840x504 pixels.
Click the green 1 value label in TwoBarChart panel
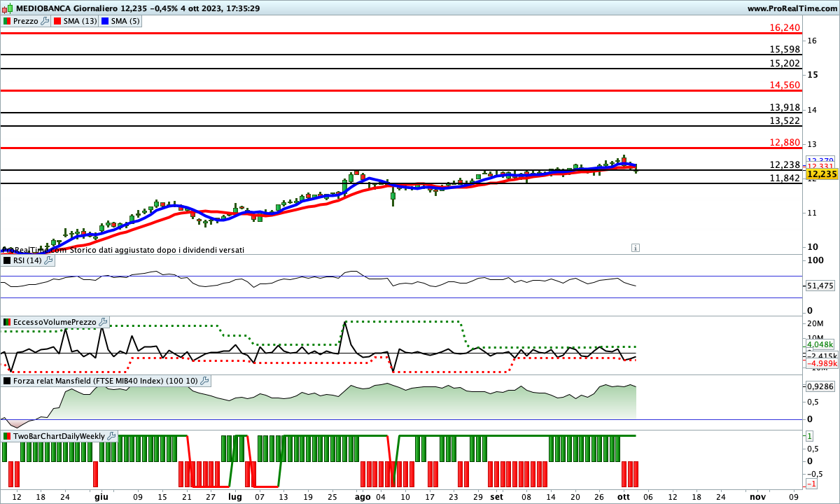click(x=810, y=435)
